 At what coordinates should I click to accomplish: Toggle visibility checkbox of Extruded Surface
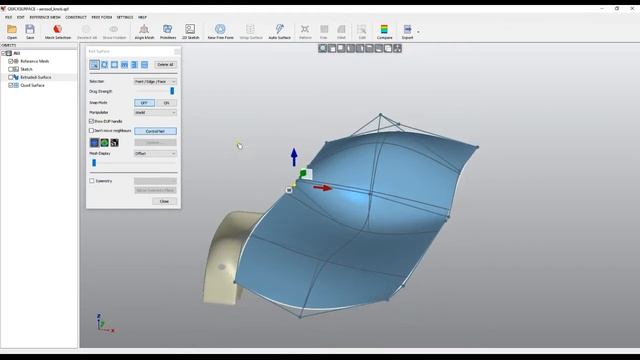(11, 77)
